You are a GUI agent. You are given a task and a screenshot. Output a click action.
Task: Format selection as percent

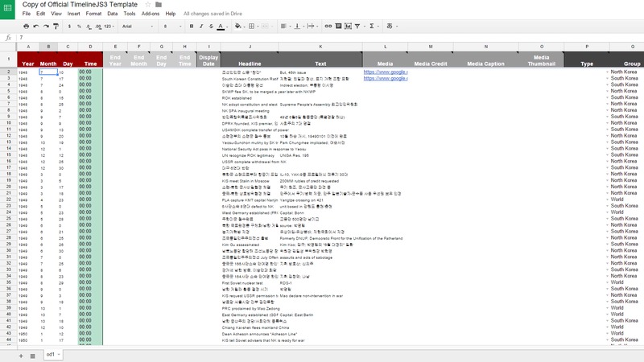79,27
